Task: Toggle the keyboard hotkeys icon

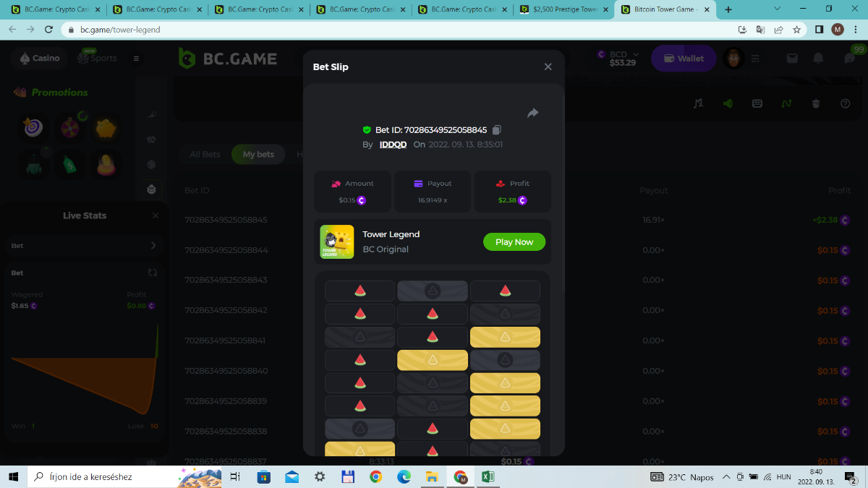Action: click(x=757, y=103)
